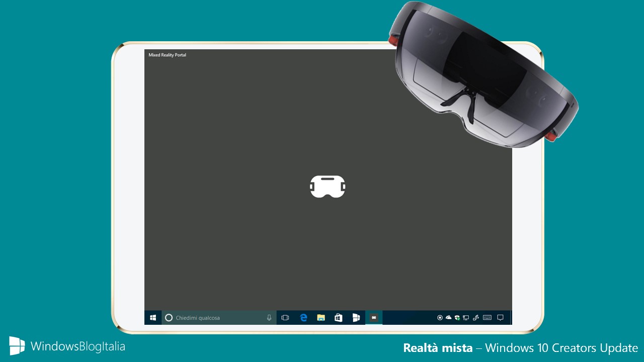Click the Mixed Reality Portal window title
The height and width of the screenshot is (362, 644).
coord(167,55)
